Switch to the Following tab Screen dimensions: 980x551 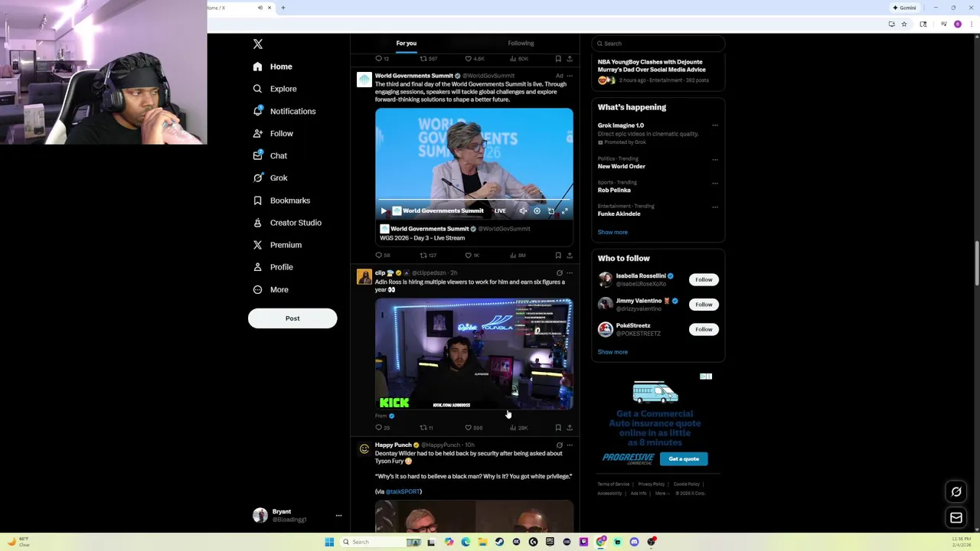(x=521, y=44)
